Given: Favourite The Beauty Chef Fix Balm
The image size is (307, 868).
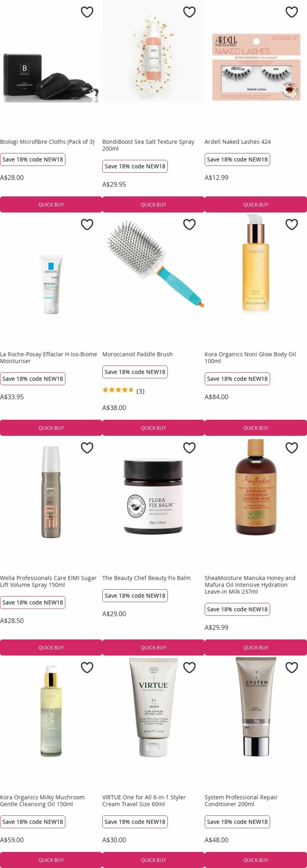Looking at the screenshot, I should click(x=189, y=448).
